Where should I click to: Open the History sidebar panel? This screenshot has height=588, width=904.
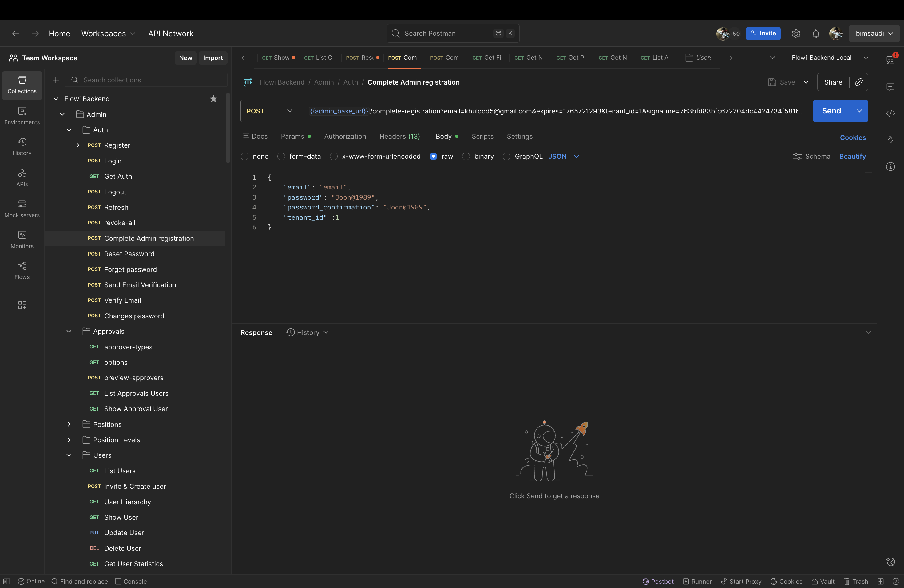pyautogui.click(x=22, y=147)
